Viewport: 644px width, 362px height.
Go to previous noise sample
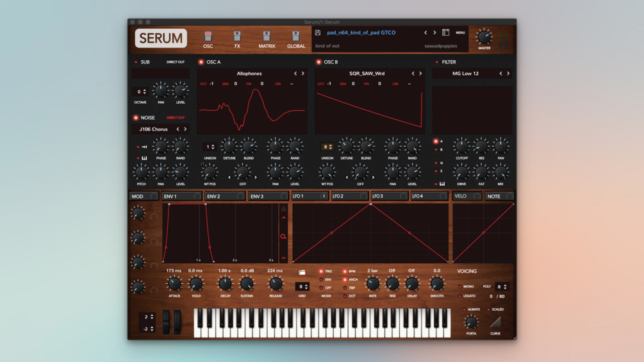178,129
